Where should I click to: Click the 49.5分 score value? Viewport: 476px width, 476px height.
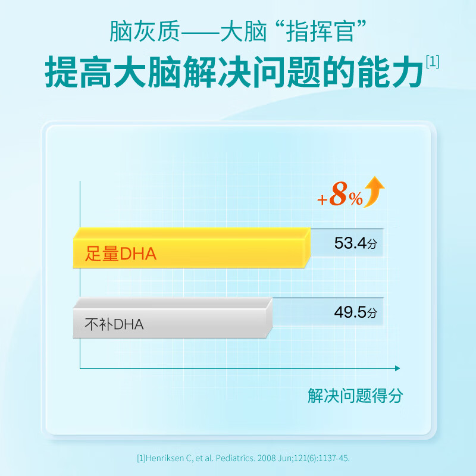click(356, 313)
